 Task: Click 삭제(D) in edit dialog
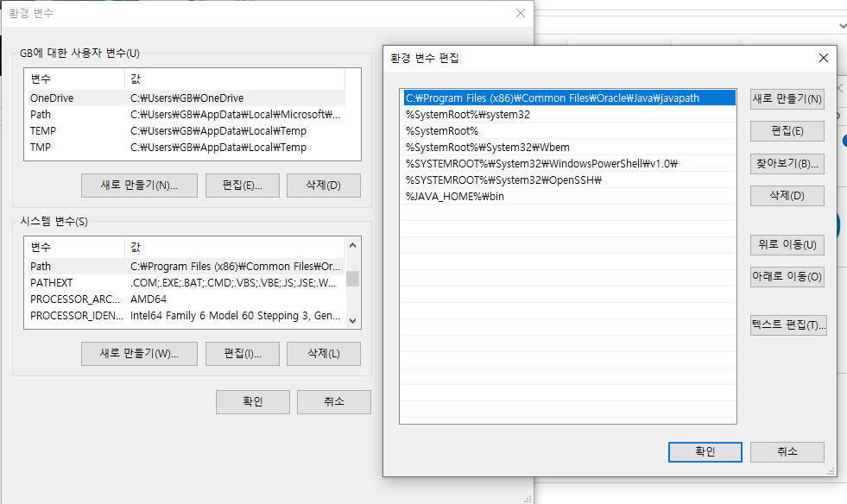pos(787,196)
